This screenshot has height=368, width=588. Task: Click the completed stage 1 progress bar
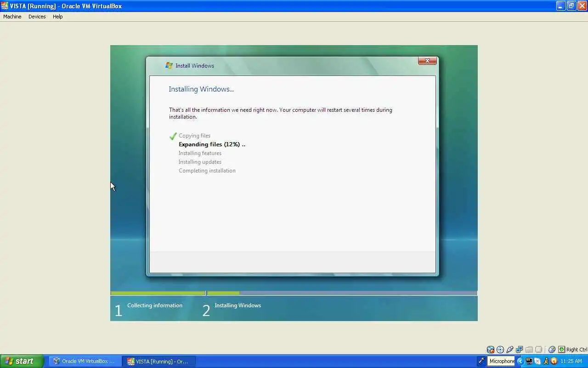point(158,293)
